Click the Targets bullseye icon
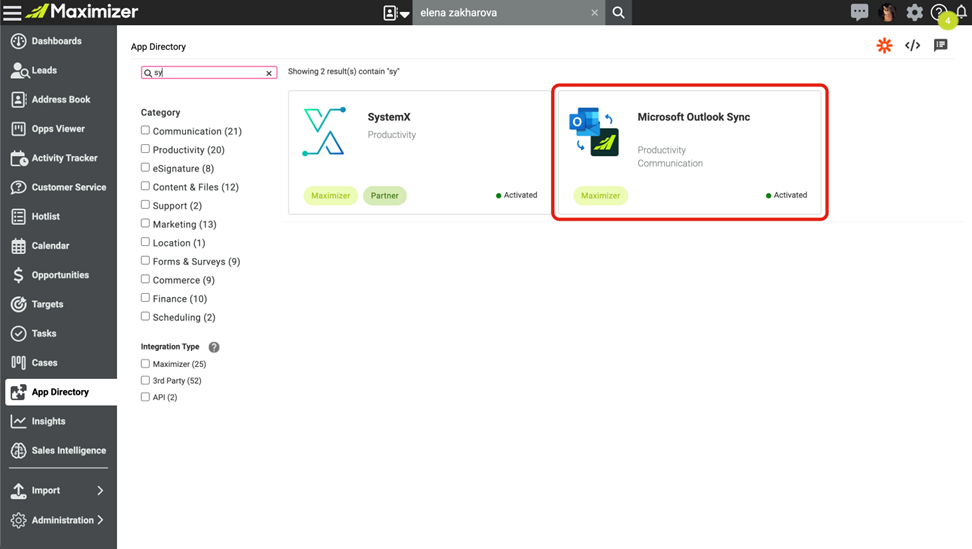 (19, 304)
